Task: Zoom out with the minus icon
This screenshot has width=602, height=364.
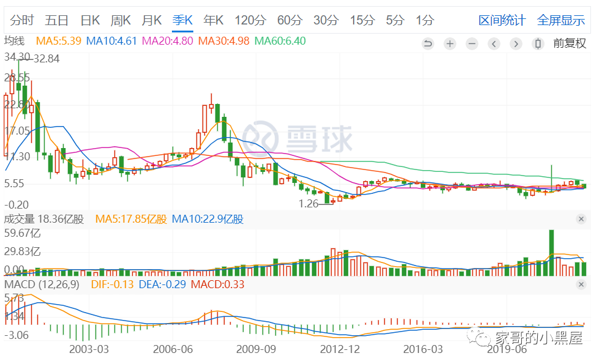Action: (x=472, y=44)
